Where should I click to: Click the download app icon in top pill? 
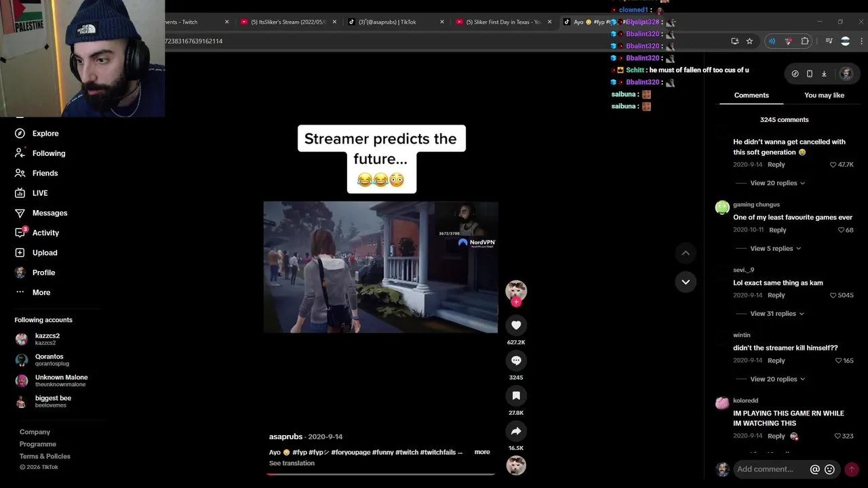click(x=824, y=74)
